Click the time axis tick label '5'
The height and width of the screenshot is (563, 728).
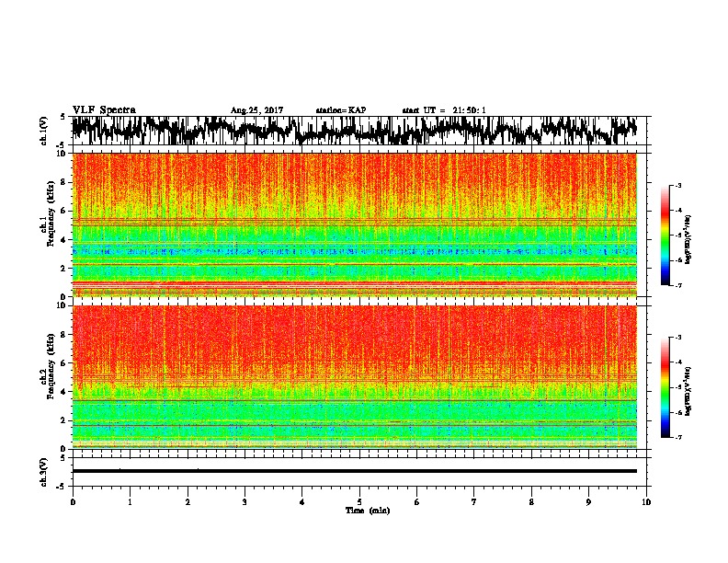[x=359, y=501]
